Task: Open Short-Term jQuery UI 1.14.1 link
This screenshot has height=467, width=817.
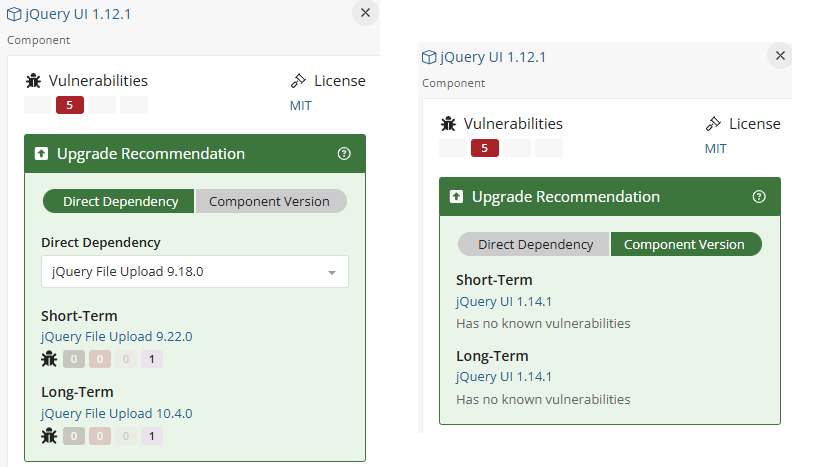Action: [x=504, y=302]
